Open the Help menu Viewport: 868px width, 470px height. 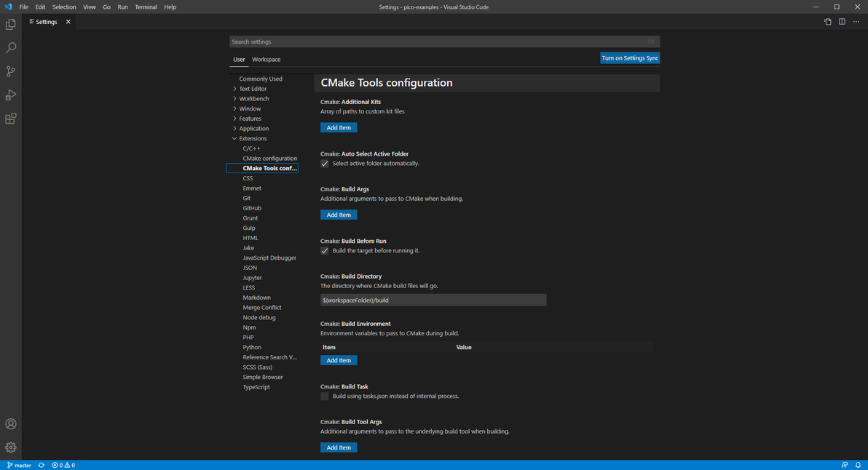pyautogui.click(x=170, y=7)
